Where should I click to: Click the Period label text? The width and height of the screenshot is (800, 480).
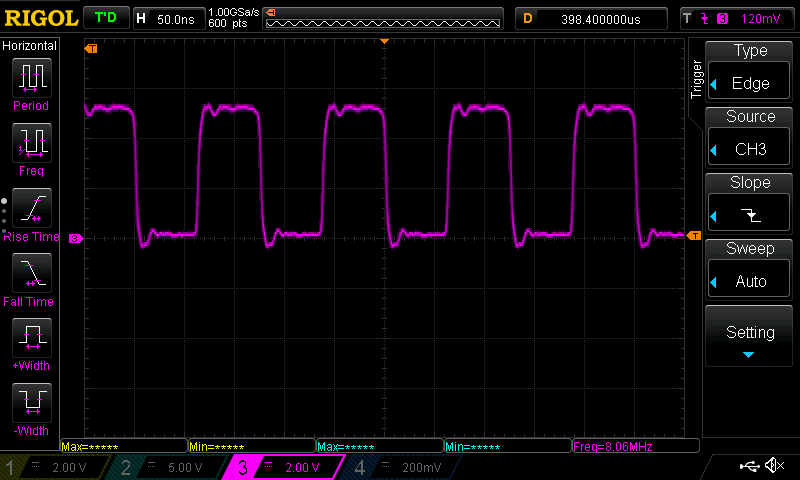coord(31,106)
